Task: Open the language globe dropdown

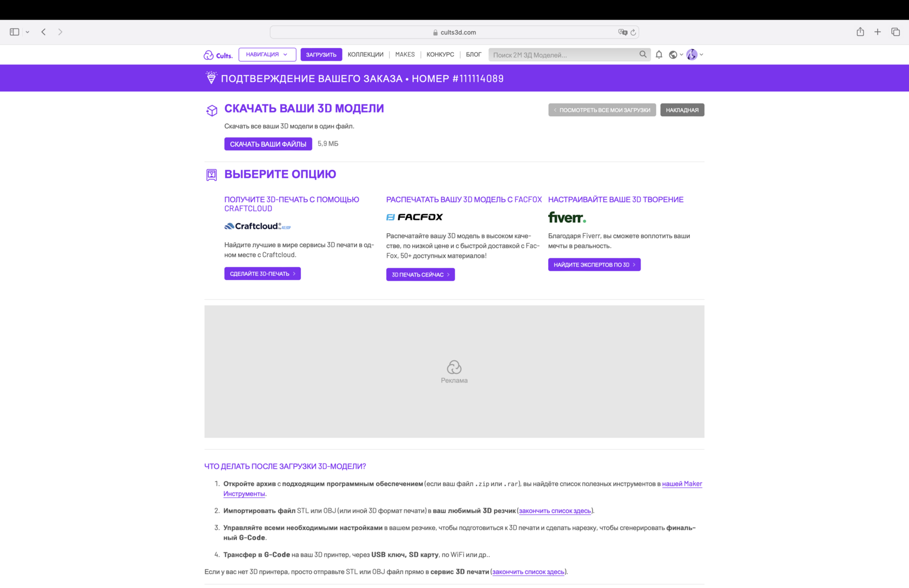Action: coord(676,55)
